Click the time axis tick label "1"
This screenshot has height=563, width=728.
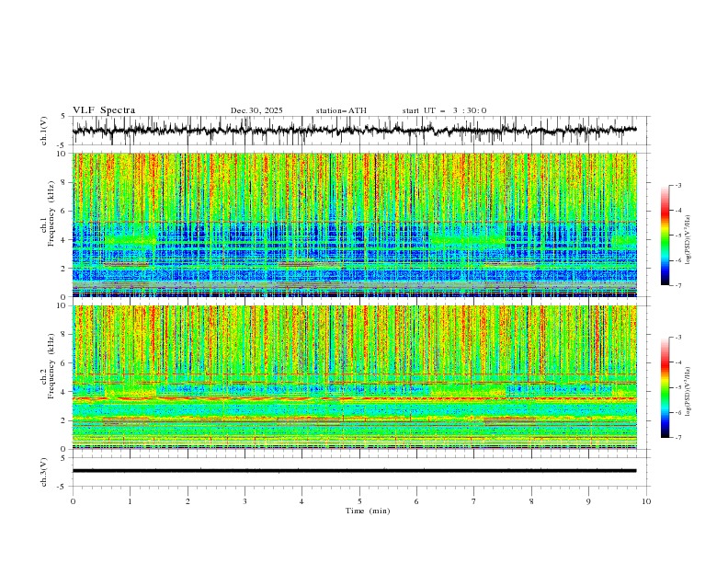click(130, 501)
